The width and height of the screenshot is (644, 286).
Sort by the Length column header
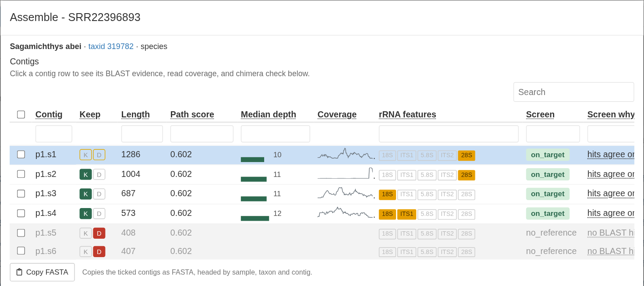pyautogui.click(x=135, y=115)
